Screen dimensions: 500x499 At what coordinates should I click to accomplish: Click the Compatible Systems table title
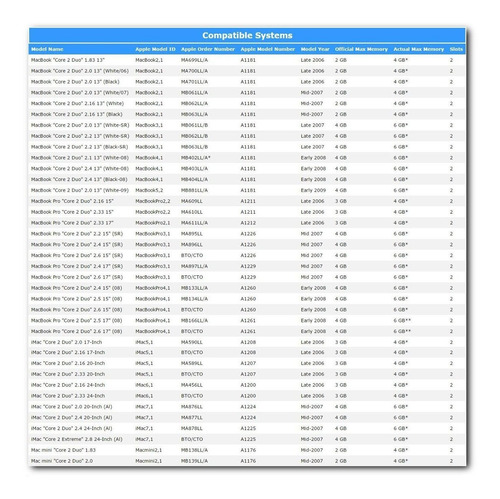(247, 35)
